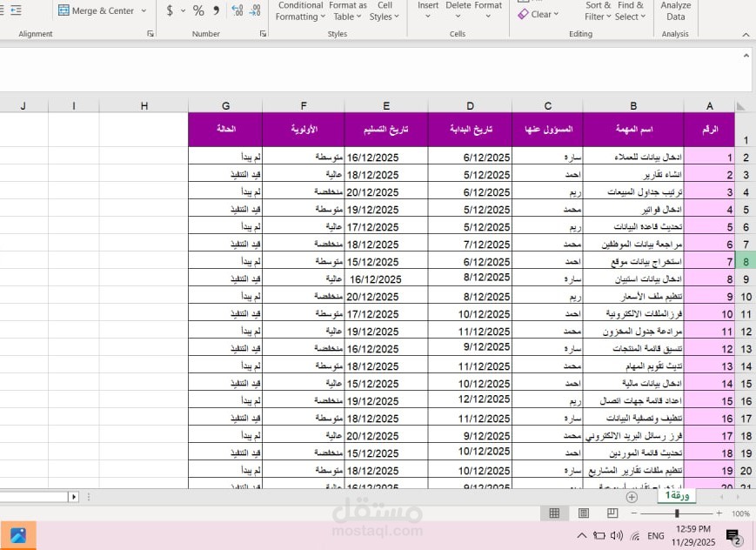Image resolution: width=756 pixels, height=550 pixels.
Task: Click delivery date cell in row 9
Action: (x=386, y=278)
